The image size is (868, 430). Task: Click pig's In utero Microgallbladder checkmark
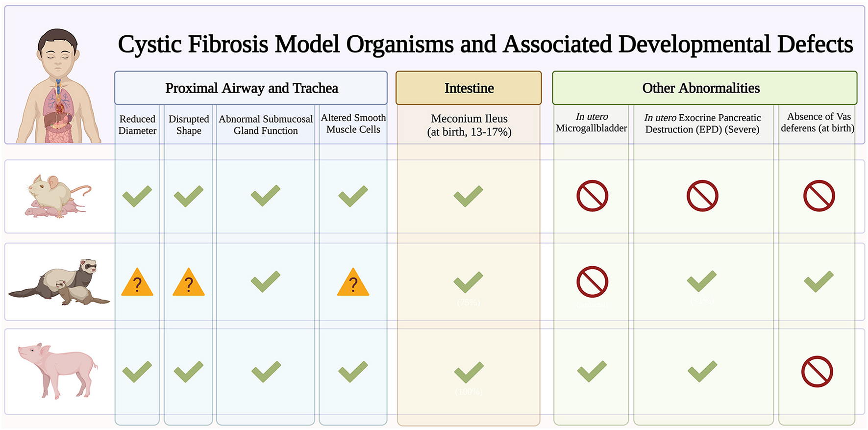[x=592, y=372]
